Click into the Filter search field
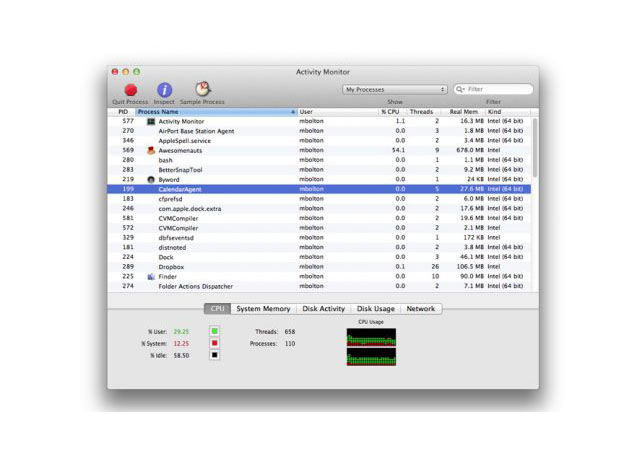The image size is (640, 460). click(493, 89)
